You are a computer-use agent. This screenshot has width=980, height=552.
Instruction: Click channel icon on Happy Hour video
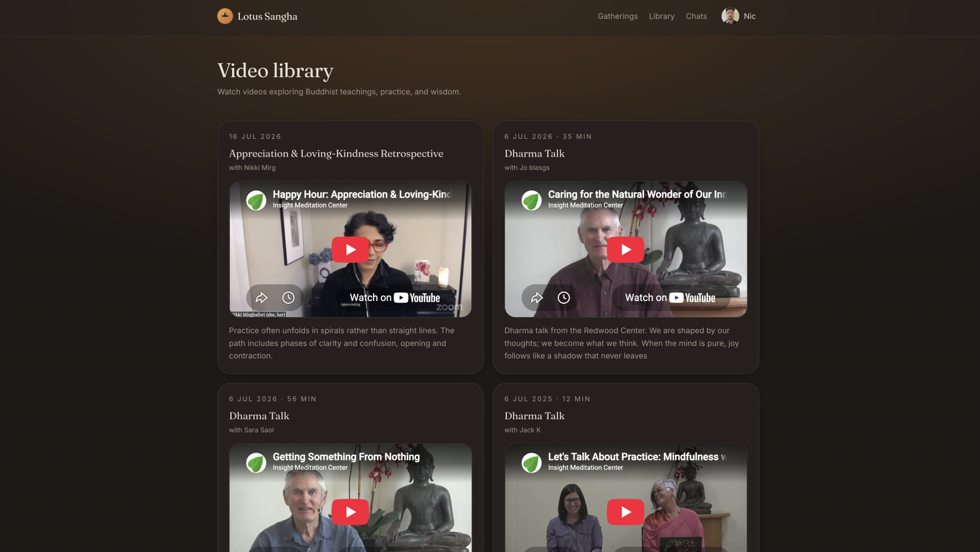point(256,200)
